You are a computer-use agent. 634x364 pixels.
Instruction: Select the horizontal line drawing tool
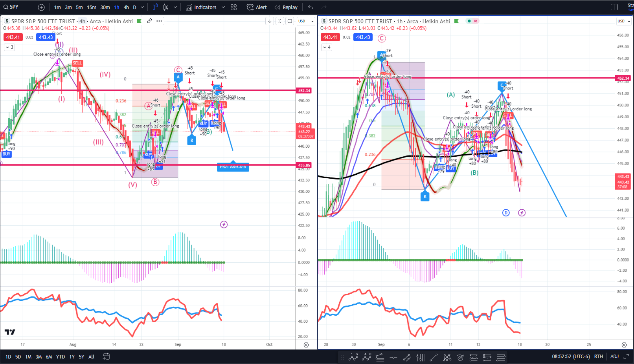click(x=393, y=357)
